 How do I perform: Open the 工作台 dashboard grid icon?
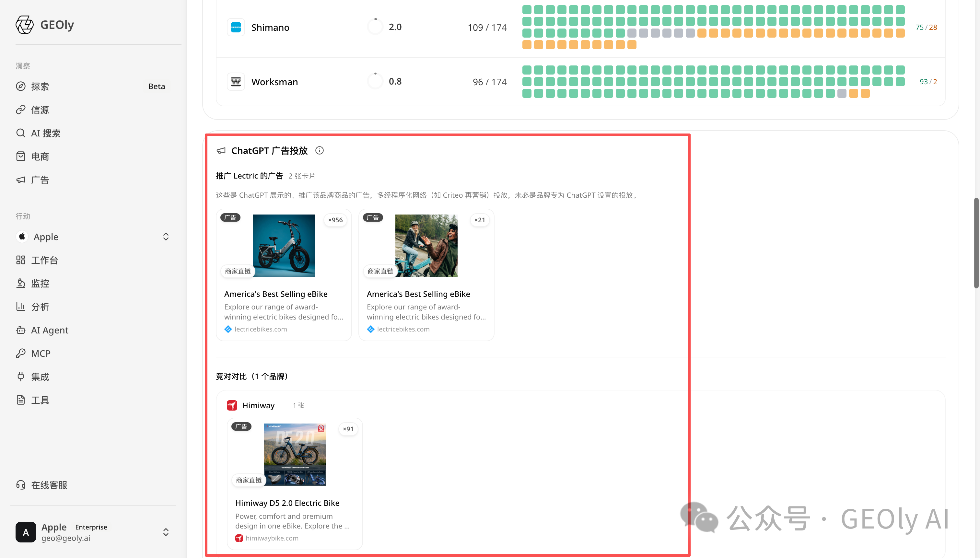click(21, 260)
